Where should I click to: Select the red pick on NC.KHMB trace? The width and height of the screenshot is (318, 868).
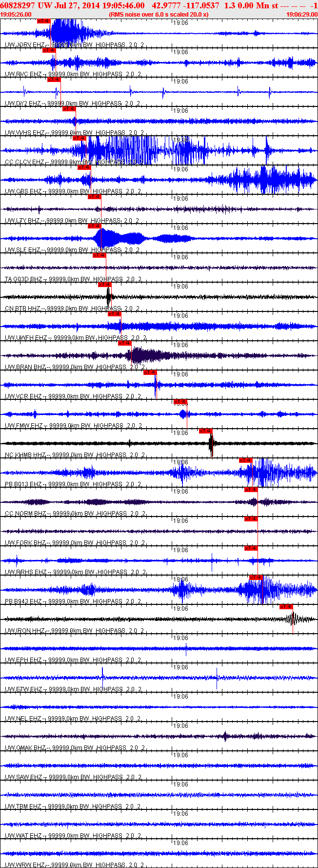click(x=206, y=431)
